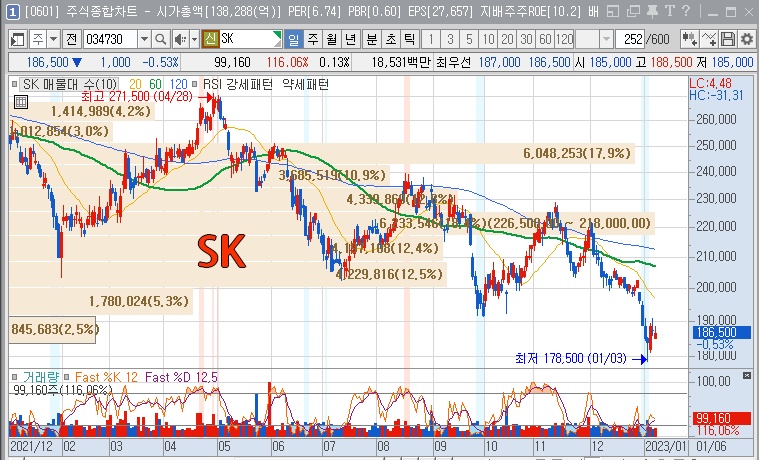Open the stock search magnifier
The width and height of the screenshot is (759, 460).
click(x=161, y=39)
